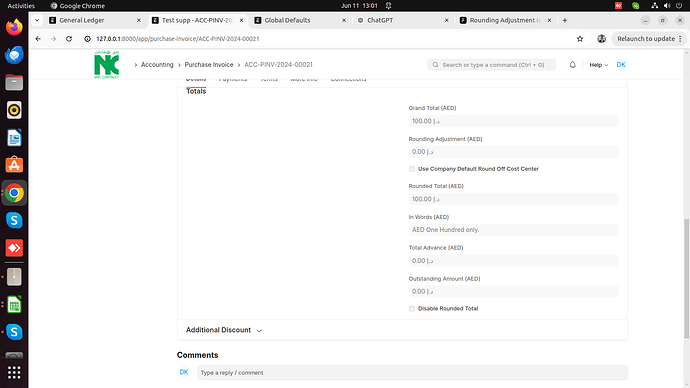The height and width of the screenshot is (388, 690).
Task: Open the Help dropdown menu
Action: [x=598, y=65]
